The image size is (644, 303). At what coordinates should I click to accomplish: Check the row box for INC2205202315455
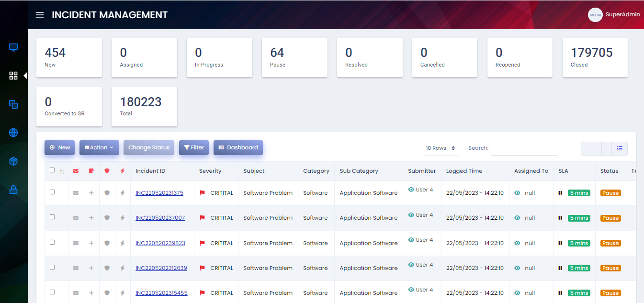coord(52,292)
